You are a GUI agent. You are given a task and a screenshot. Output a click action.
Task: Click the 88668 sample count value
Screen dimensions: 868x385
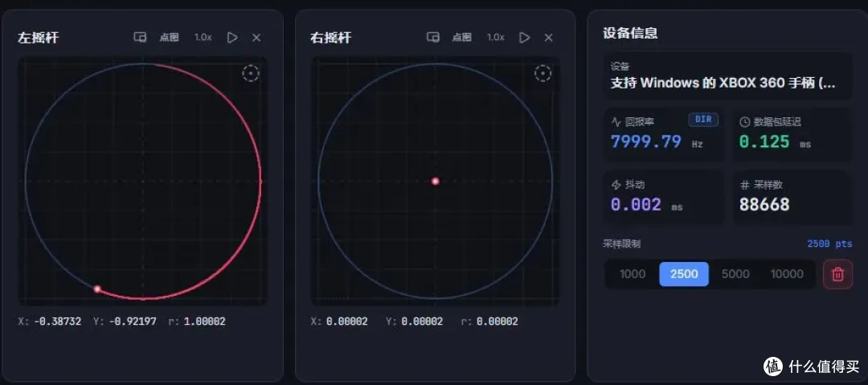tap(764, 204)
